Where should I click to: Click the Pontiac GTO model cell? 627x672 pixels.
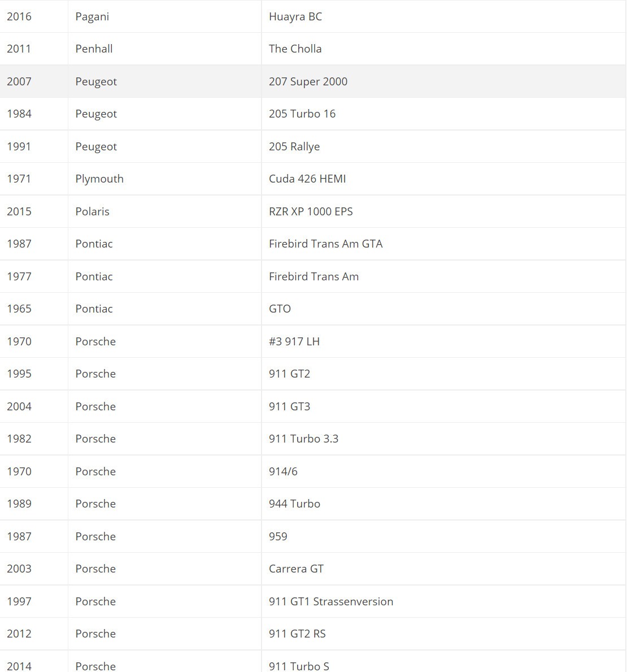[280, 309]
